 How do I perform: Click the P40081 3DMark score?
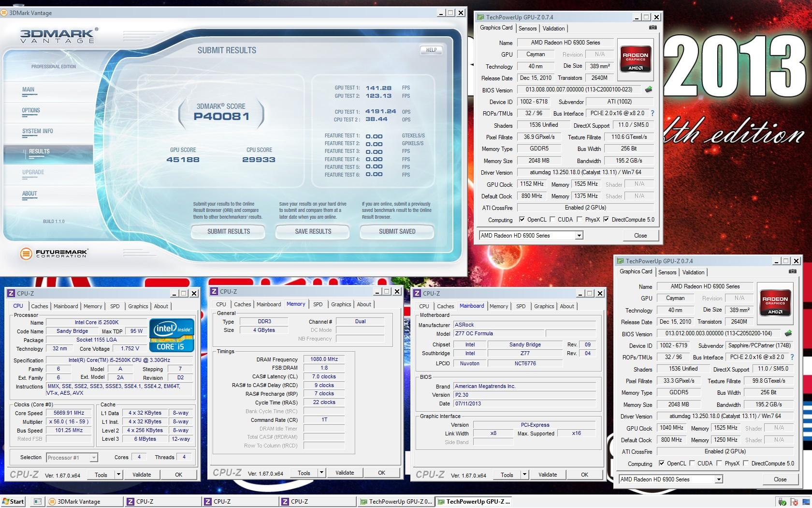coord(221,116)
